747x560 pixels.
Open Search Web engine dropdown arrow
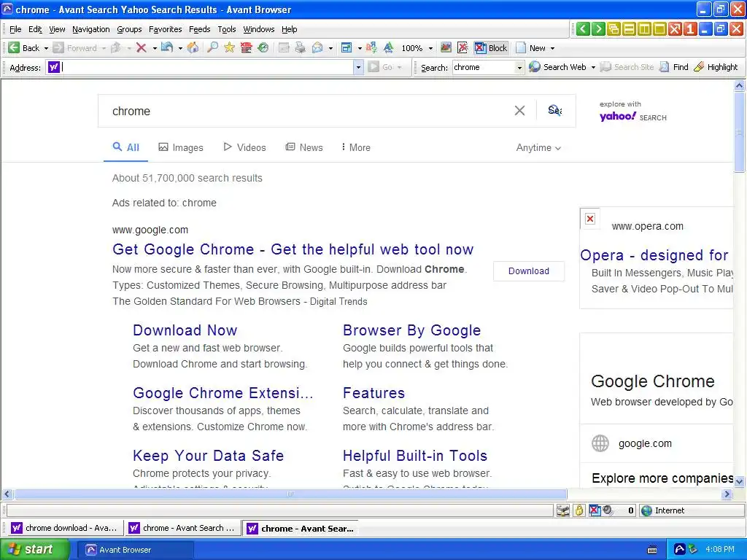click(x=593, y=68)
